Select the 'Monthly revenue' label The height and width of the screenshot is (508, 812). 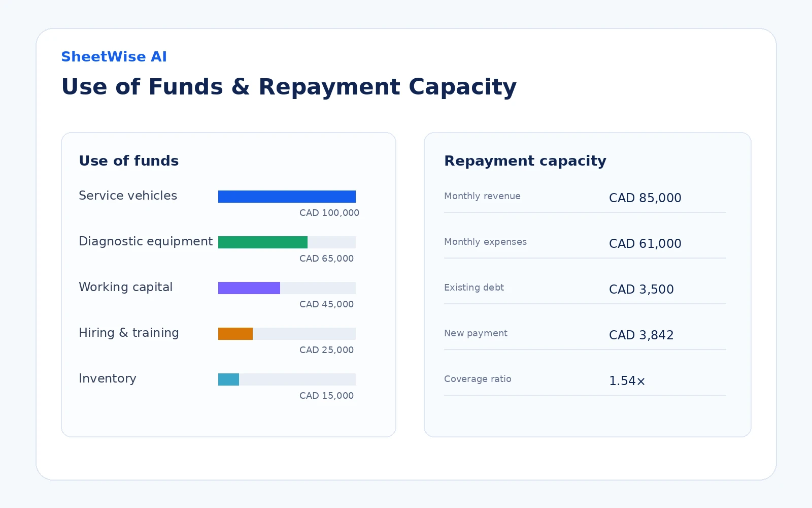[x=482, y=196]
